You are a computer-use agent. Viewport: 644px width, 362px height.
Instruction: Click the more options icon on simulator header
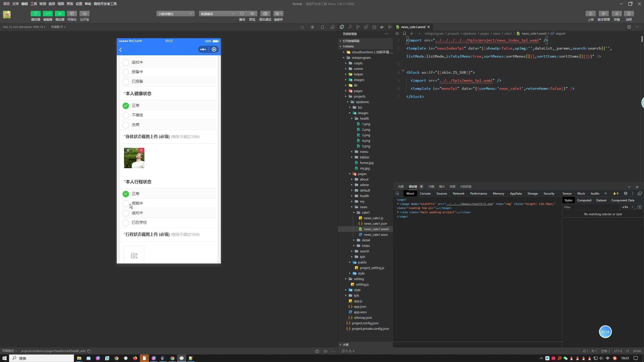tap(203, 50)
